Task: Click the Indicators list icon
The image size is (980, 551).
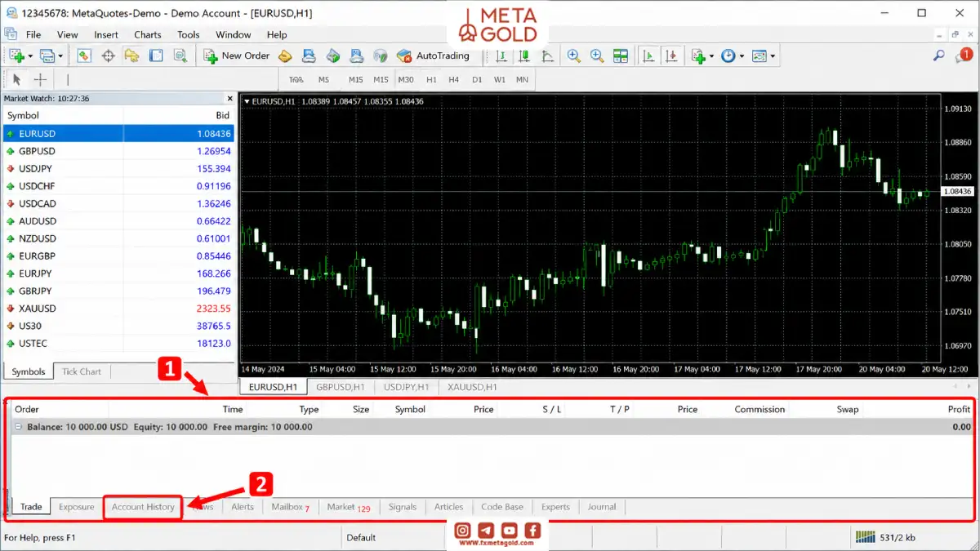Action: pos(697,56)
